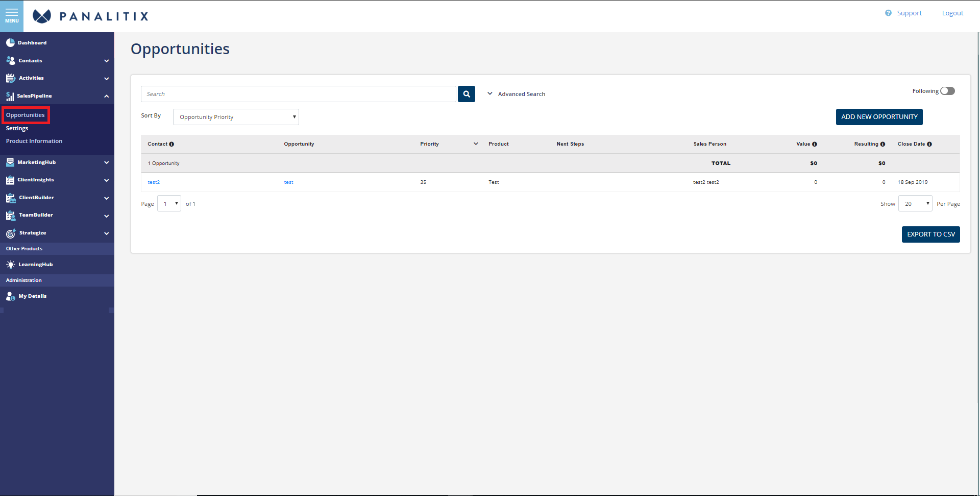Screen dimensions: 980x496
Task: Open the test2 contact link
Action: (154, 182)
